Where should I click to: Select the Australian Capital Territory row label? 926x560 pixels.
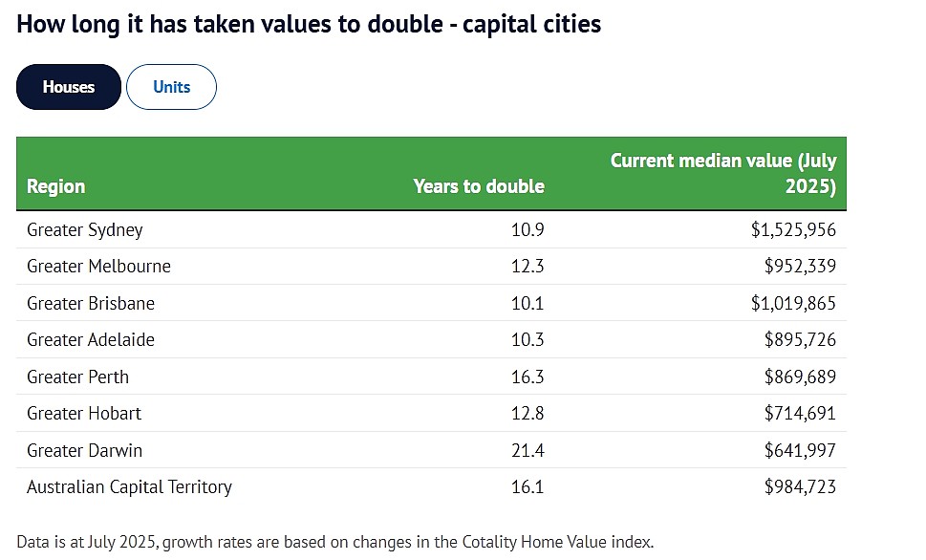coord(129,486)
